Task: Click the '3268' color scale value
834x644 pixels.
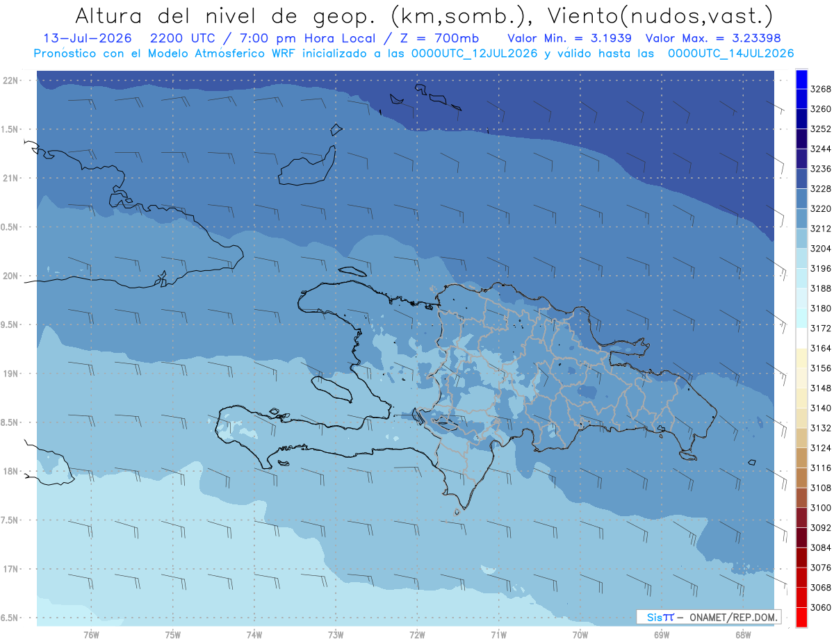Action: tap(821, 89)
